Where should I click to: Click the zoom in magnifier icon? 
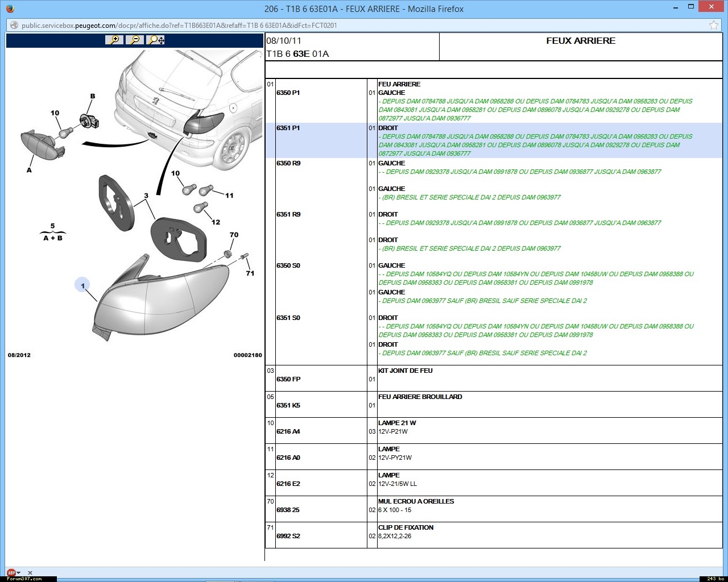tap(114, 40)
